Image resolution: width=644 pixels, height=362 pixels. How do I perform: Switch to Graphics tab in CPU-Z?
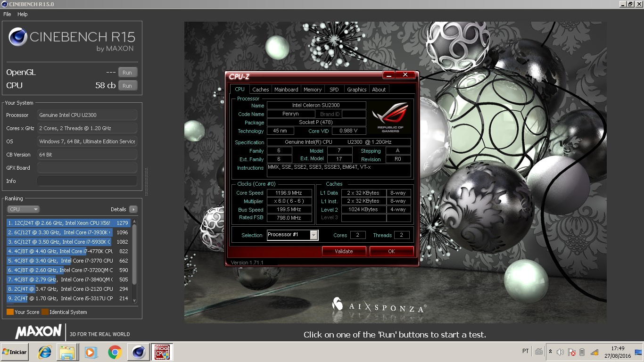tap(357, 90)
